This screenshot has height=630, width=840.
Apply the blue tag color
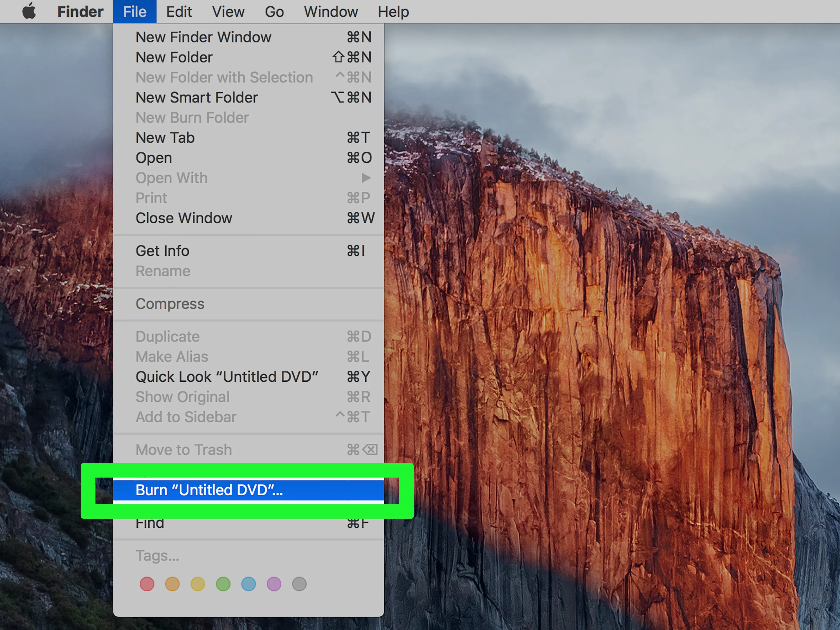point(249,584)
